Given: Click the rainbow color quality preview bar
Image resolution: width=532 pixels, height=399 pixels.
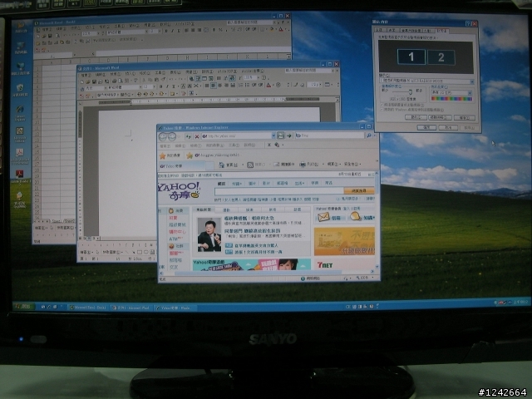Looking at the screenshot, I should 451,99.
